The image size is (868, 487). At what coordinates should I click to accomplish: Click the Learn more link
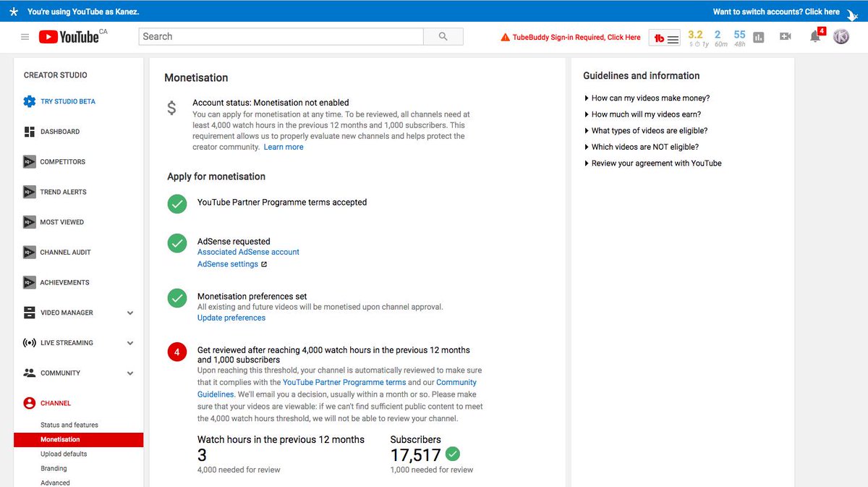[284, 147]
